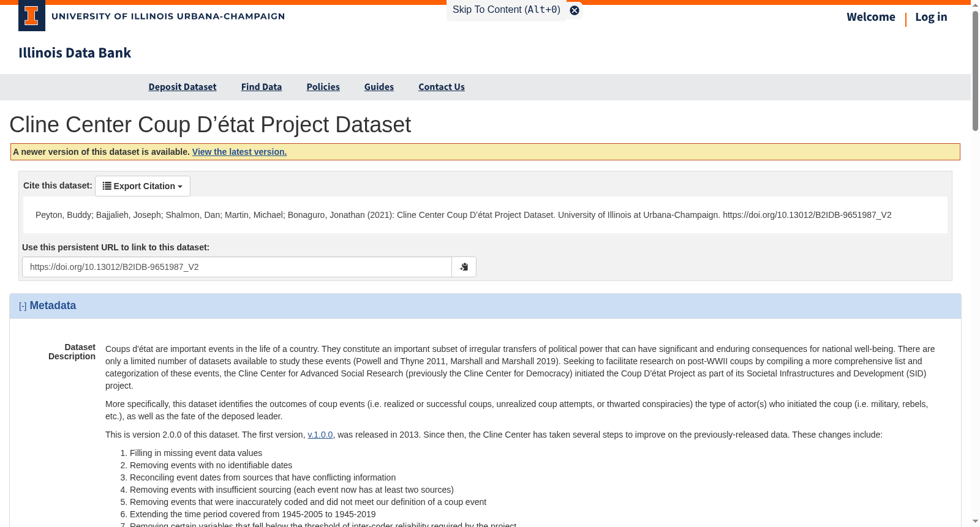Open the Export Citation dropdown
This screenshot has width=980, height=527.
click(x=143, y=186)
